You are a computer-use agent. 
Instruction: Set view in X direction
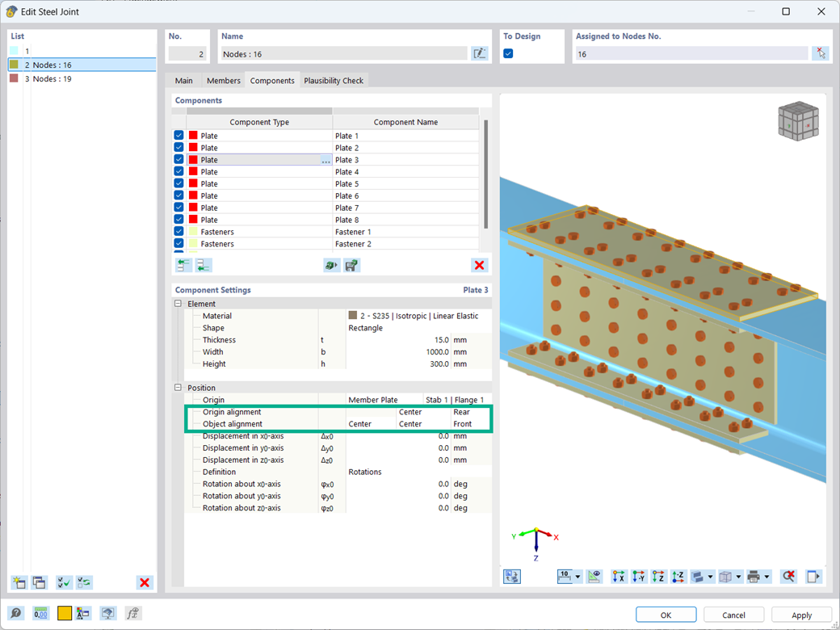619,577
